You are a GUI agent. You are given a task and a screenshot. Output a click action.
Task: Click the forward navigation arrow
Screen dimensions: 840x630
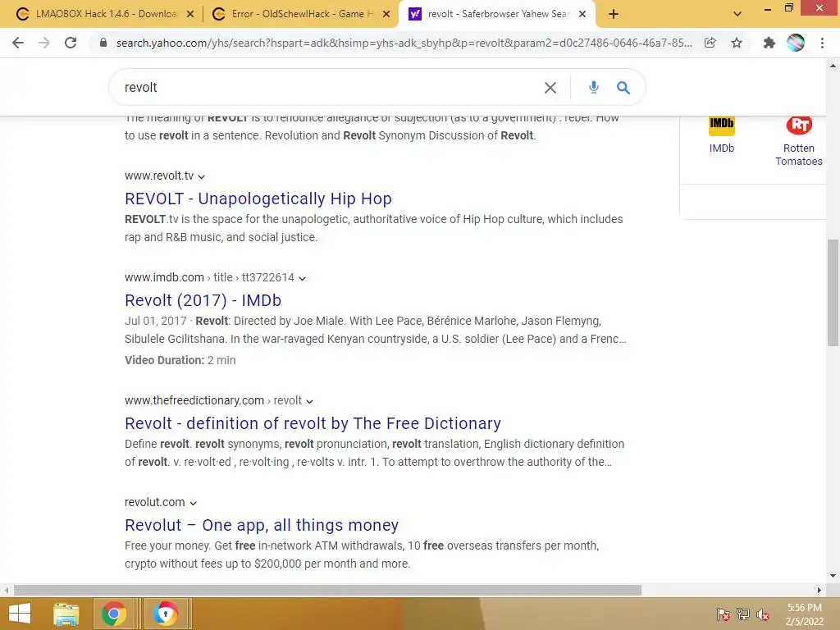44,43
